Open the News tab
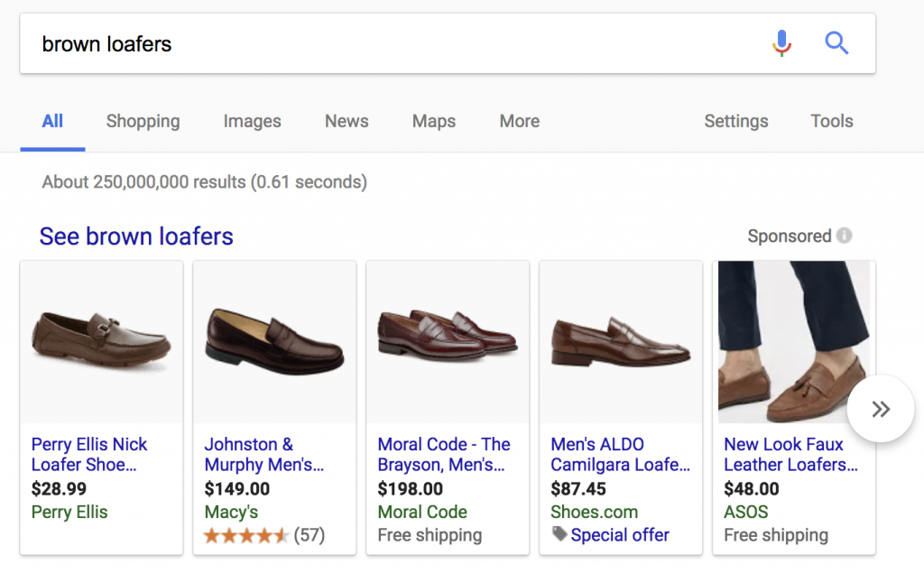 [x=346, y=121]
